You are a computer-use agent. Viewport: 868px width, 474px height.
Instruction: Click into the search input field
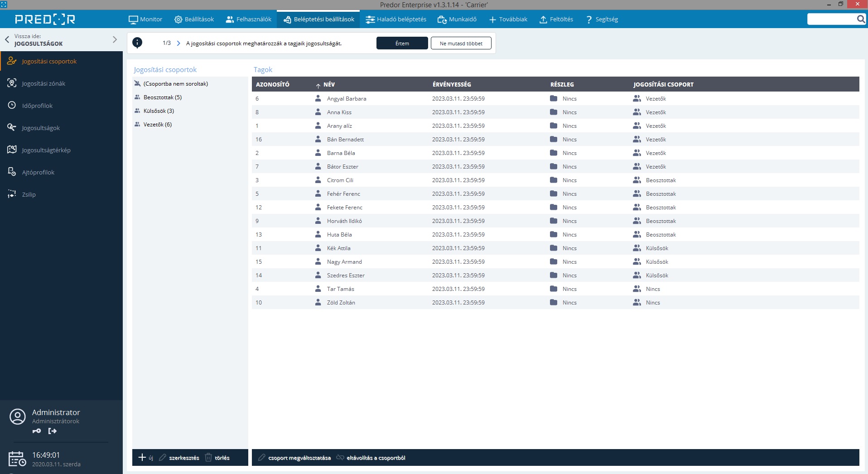[x=832, y=19]
